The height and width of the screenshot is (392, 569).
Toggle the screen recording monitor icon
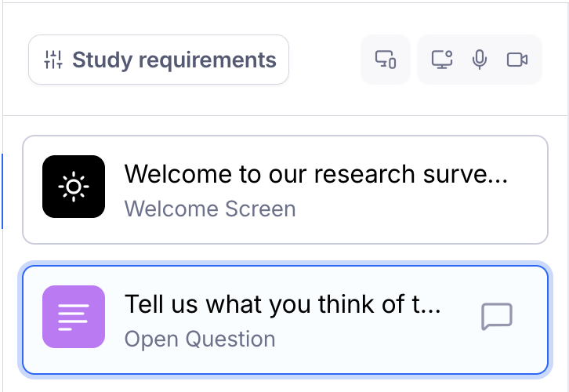tap(443, 60)
